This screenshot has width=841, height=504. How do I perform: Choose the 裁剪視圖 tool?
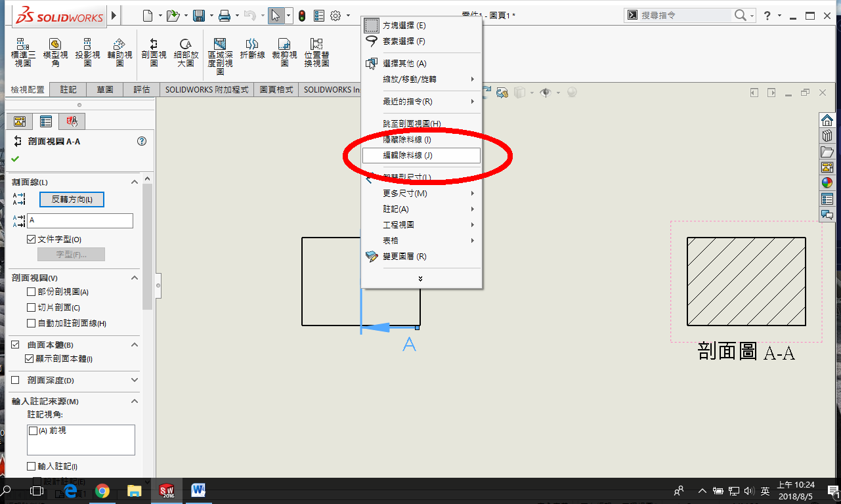click(284, 52)
